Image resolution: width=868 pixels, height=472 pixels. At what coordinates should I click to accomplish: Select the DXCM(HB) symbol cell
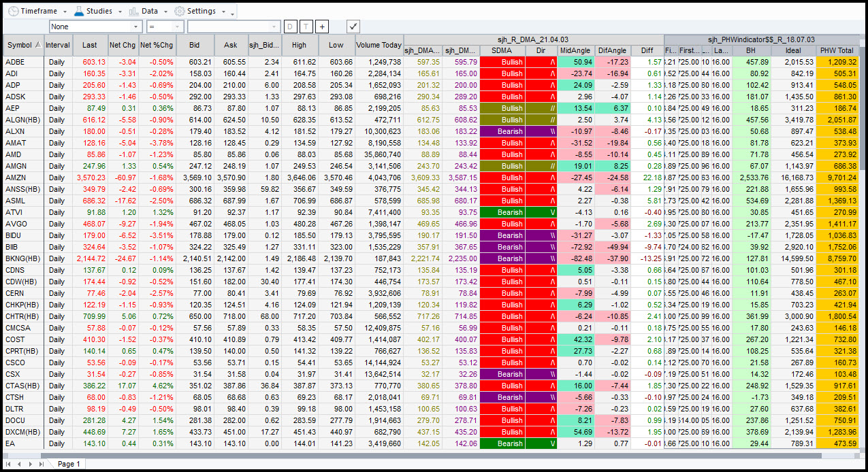24,432
